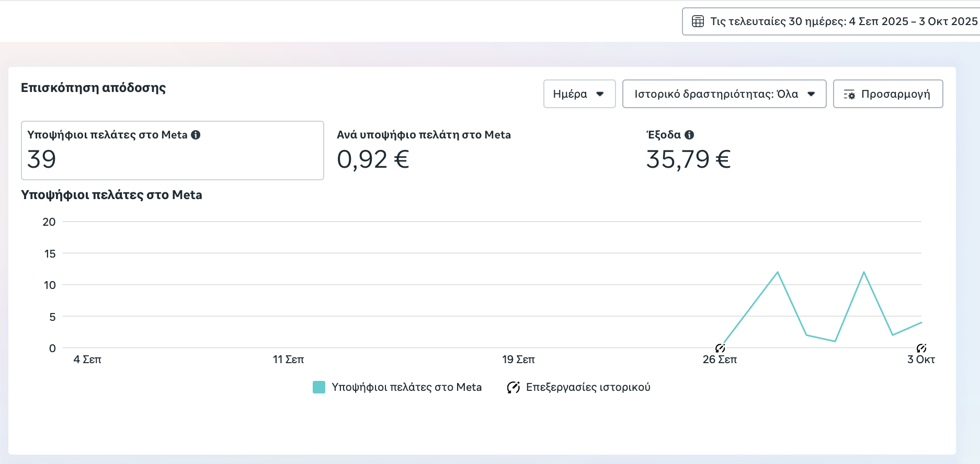Click the calendar icon in date range
Viewport: 980px width, 464px height.
point(698,21)
